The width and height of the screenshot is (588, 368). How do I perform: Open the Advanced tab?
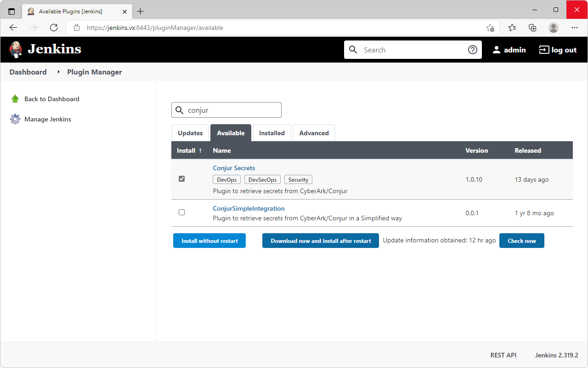[x=314, y=133]
